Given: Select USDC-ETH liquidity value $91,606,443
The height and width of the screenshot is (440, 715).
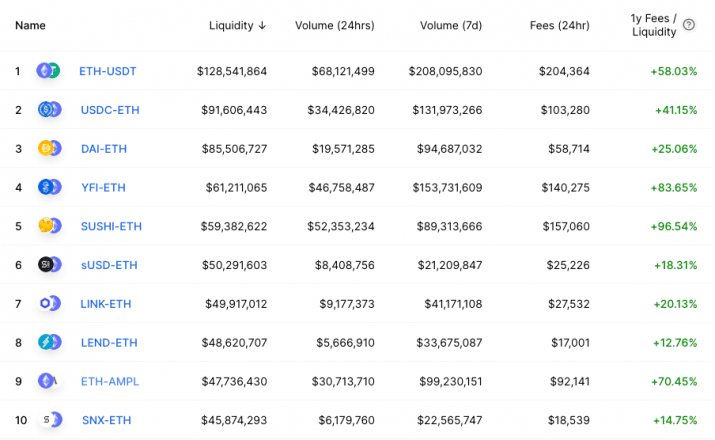Looking at the screenshot, I should (x=234, y=110).
